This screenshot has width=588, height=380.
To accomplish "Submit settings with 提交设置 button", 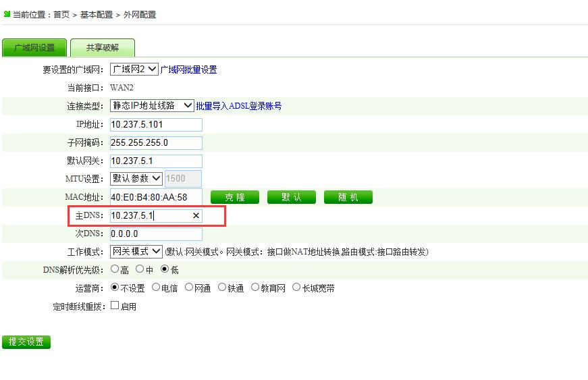I will pyautogui.click(x=26, y=342).
